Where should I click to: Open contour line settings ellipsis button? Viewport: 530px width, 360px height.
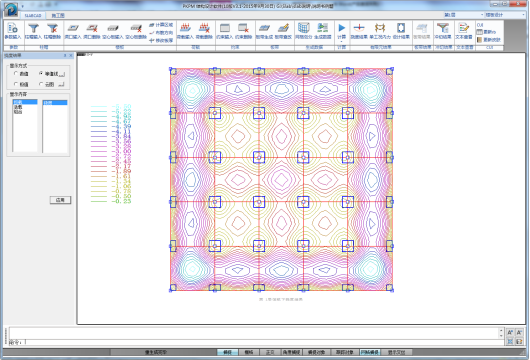(62, 74)
